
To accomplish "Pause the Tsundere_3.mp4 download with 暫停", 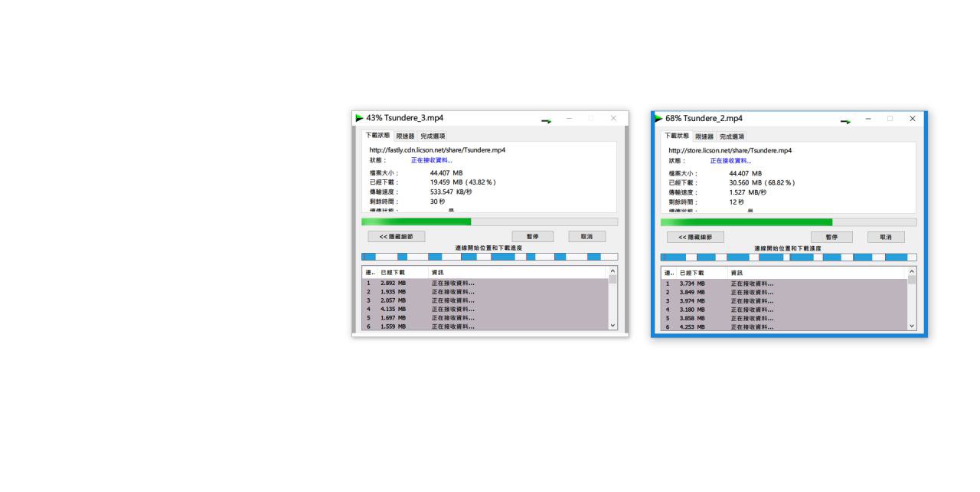I will tap(533, 237).
